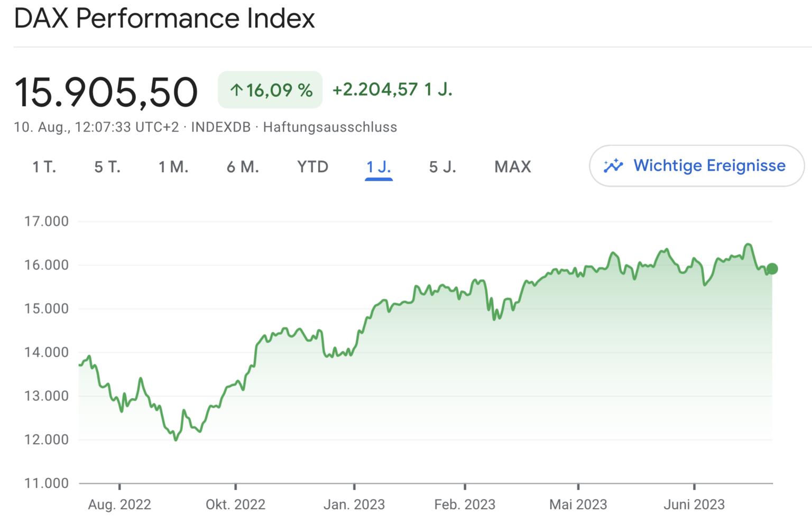812x525 pixels.
Task: Click the Mai 2023 x-axis label
Action: click(578, 504)
